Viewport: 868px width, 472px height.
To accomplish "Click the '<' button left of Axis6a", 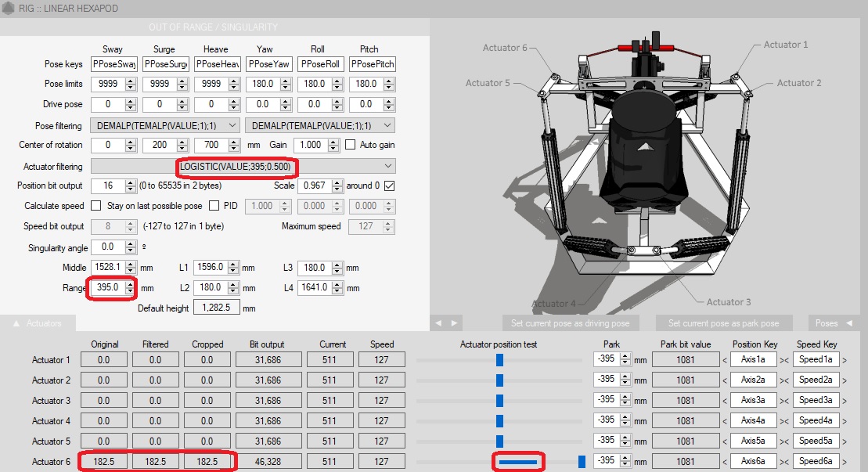I will [x=724, y=462].
